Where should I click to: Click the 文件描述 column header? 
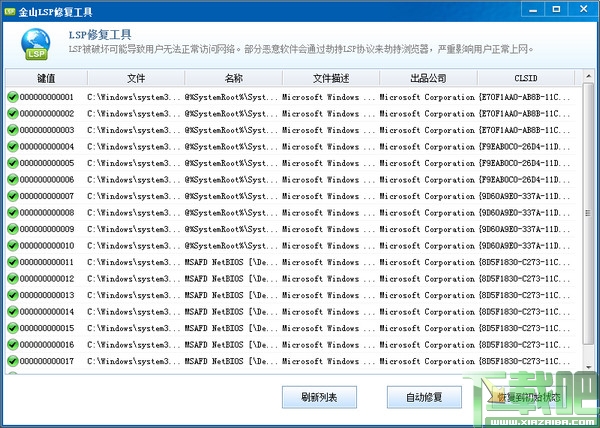click(331, 78)
